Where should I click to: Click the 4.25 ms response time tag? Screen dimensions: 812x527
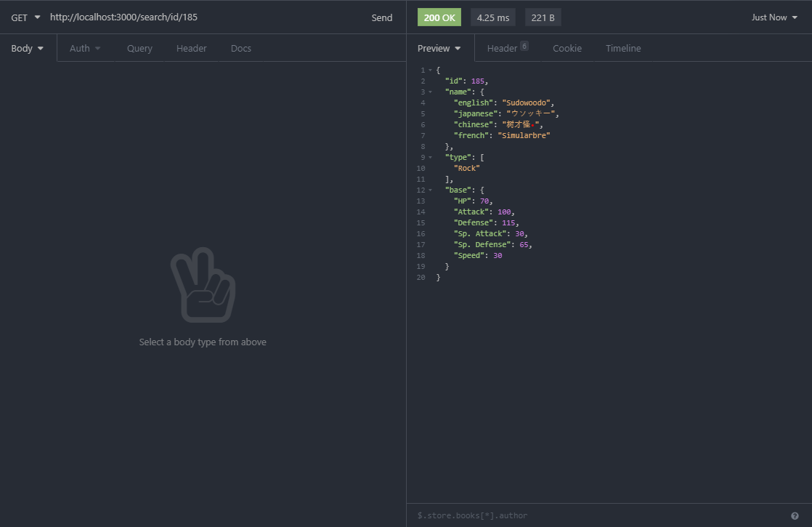(x=493, y=17)
